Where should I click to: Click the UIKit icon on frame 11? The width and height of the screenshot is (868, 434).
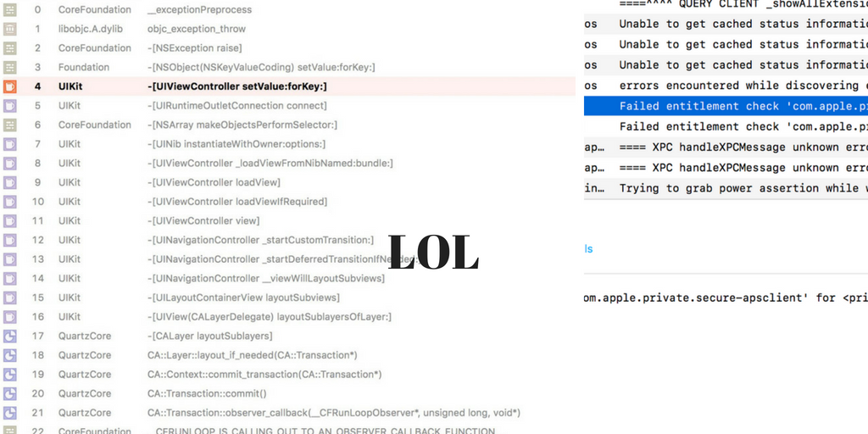click(10, 221)
